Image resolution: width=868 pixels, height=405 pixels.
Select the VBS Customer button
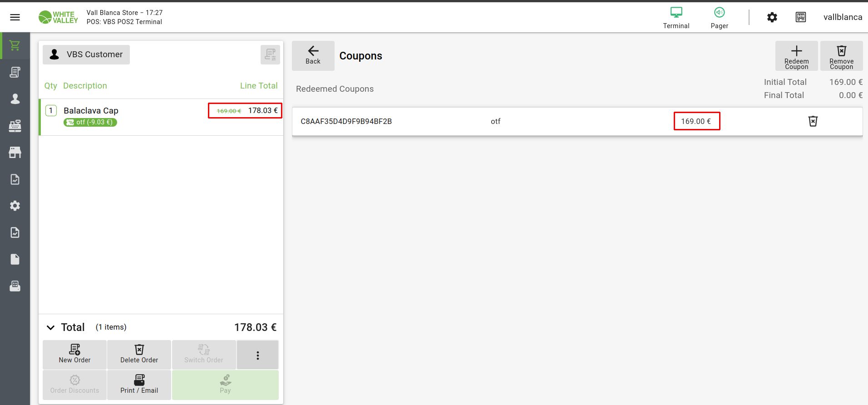(x=86, y=54)
